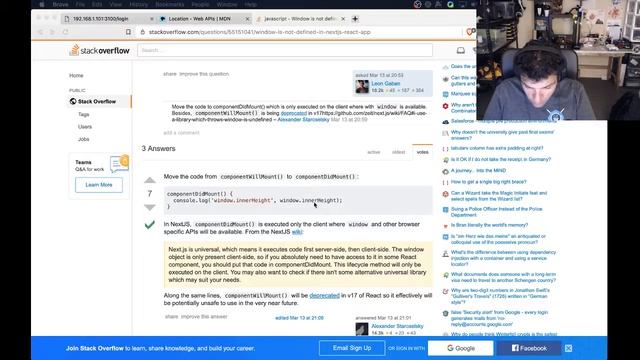
Task: Close the login browser tab
Action: (152, 19)
